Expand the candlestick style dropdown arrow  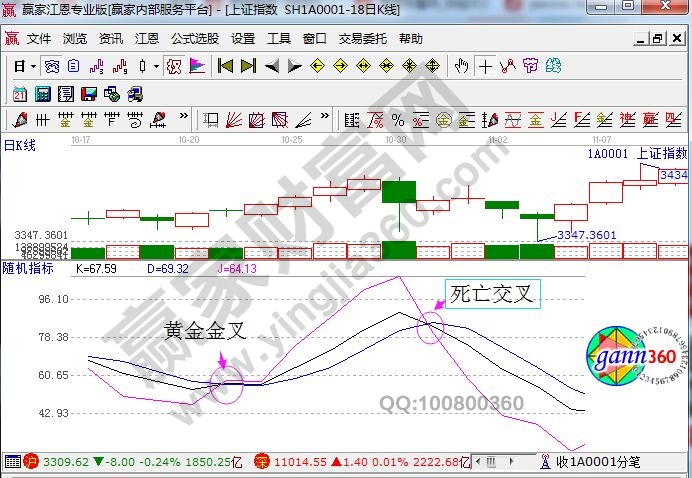[x=156, y=67]
